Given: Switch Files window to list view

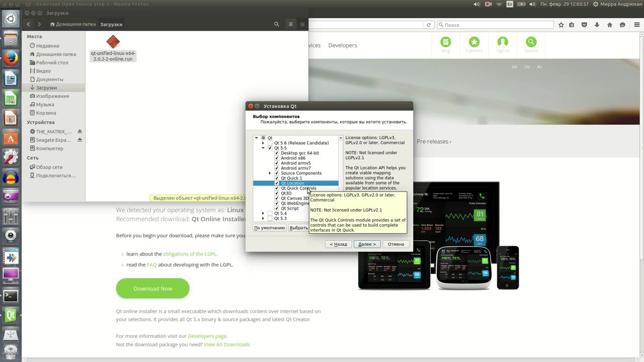Looking at the screenshot, I should click(x=290, y=24).
